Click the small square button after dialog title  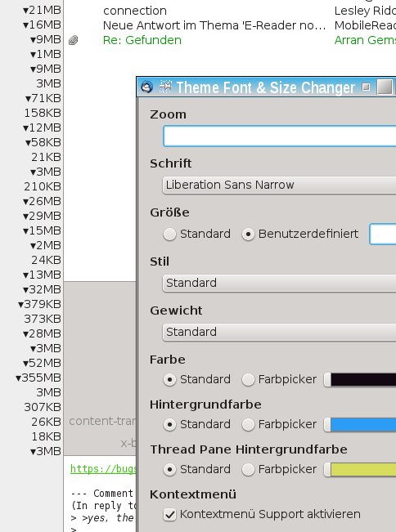click(x=366, y=87)
